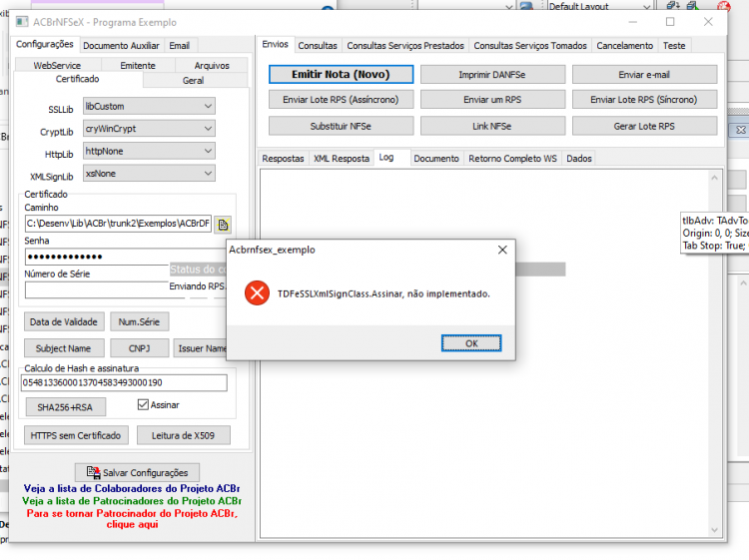Click the become Patrocinador link
The height and width of the screenshot is (560, 749).
132,519
